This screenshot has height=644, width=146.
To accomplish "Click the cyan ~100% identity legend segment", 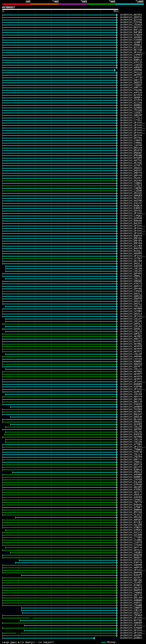I will [x=130, y=4].
